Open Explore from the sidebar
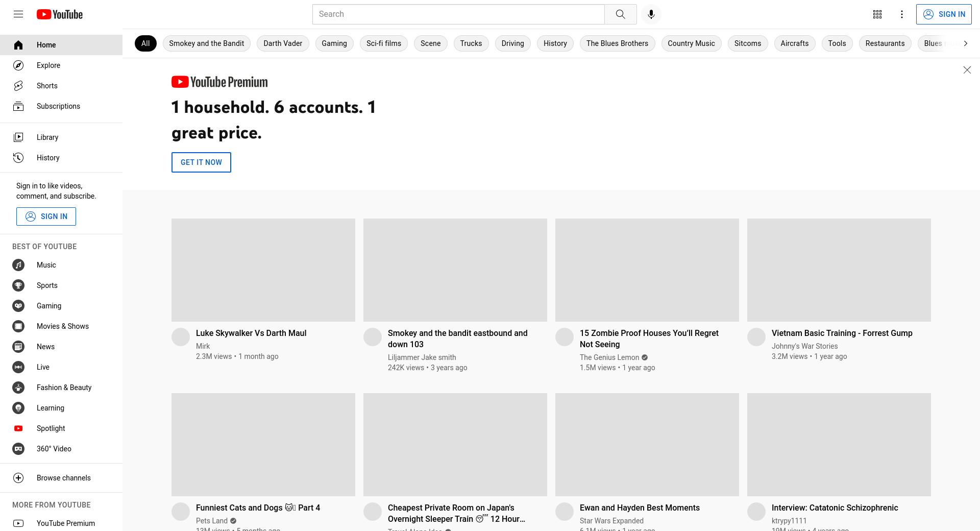The image size is (980, 531). coord(61,65)
